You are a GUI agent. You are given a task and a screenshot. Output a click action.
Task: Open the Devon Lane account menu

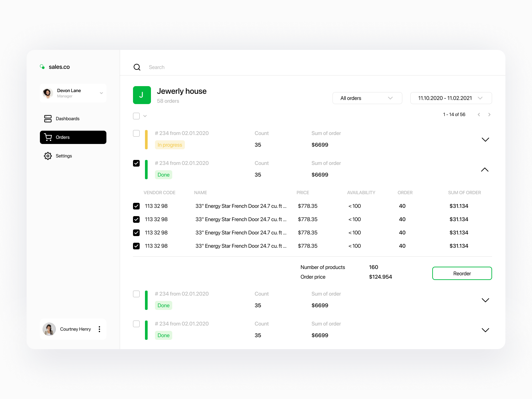(101, 93)
